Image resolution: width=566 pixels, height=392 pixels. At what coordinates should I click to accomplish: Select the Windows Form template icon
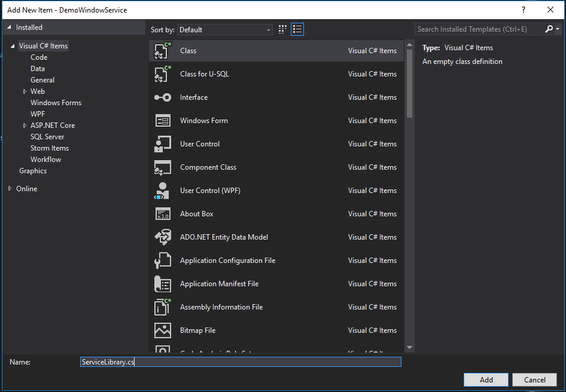click(163, 120)
